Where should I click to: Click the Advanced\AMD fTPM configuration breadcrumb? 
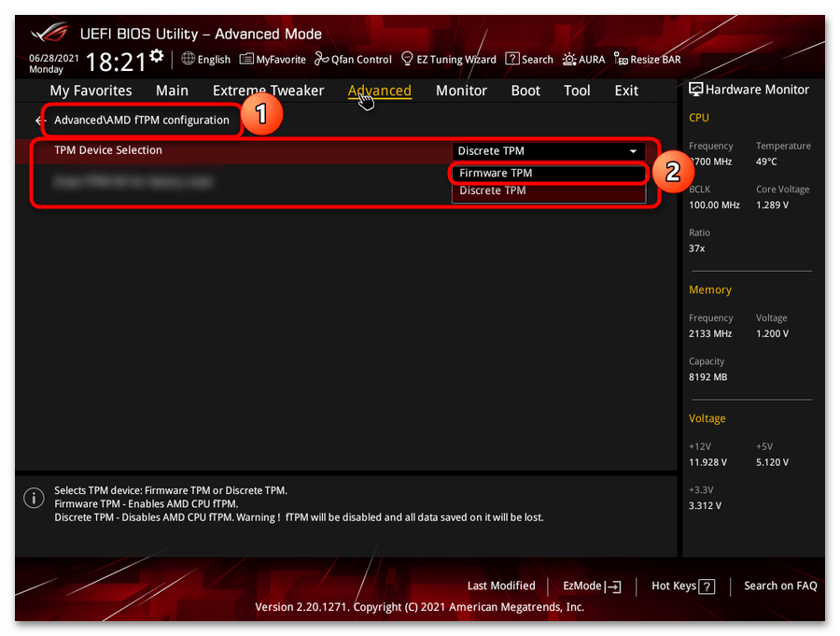(142, 120)
